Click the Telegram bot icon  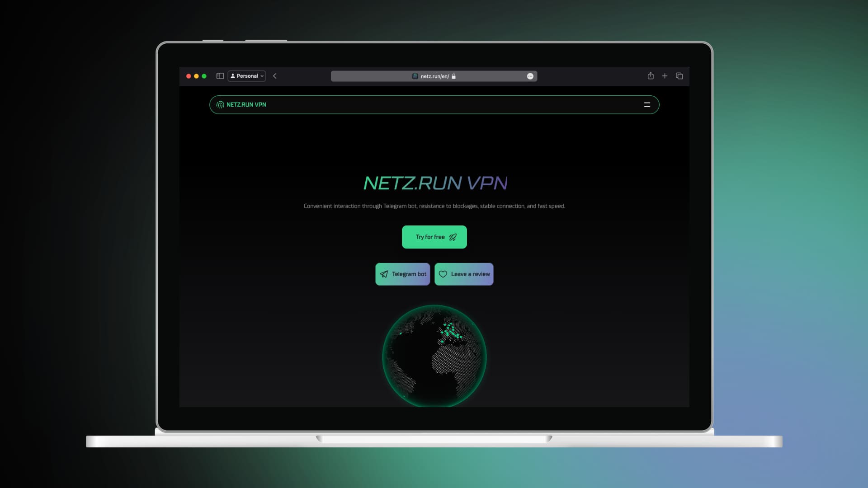pos(384,274)
